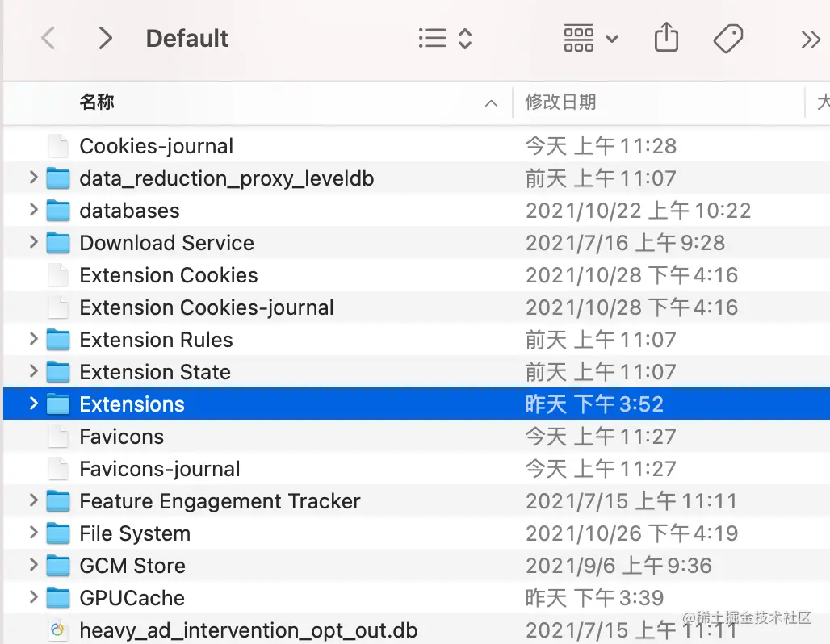Image resolution: width=830 pixels, height=644 pixels.
Task: Expand the GCM Store folder
Action: (33, 565)
